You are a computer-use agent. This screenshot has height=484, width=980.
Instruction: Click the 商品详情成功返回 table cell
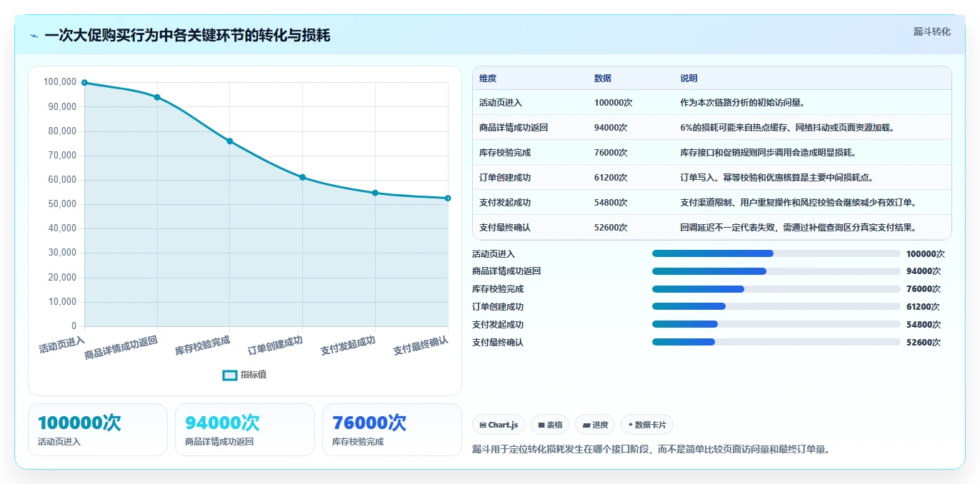point(530,128)
